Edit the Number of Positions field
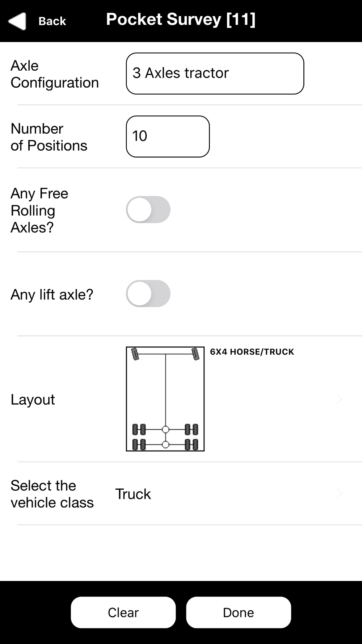Image resolution: width=362 pixels, height=644 pixels. pos(168,137)
